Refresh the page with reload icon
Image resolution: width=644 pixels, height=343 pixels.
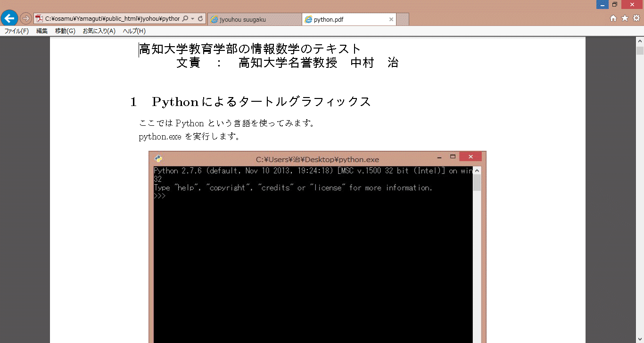point(200,19)
